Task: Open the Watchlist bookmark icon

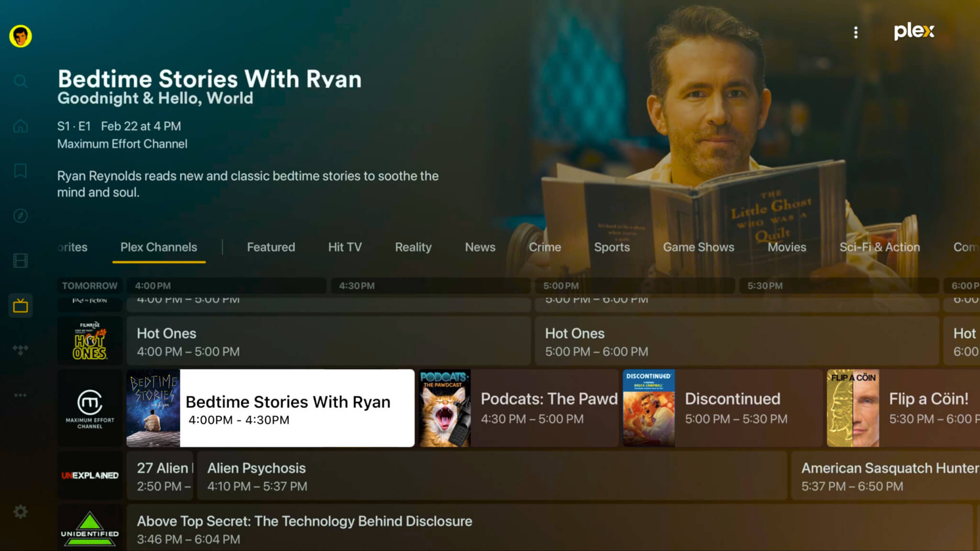Action: pyautogui.click(x=21, y=171)
